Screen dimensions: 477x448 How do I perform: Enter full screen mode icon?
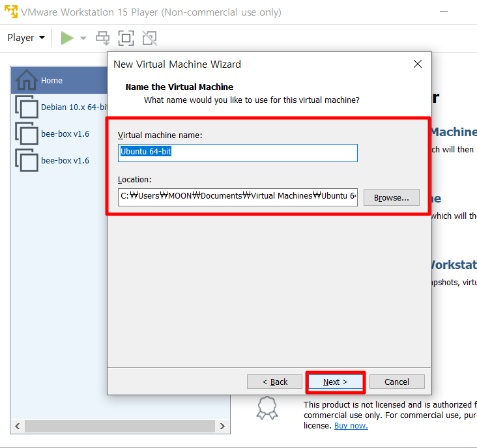coord(126,38)
